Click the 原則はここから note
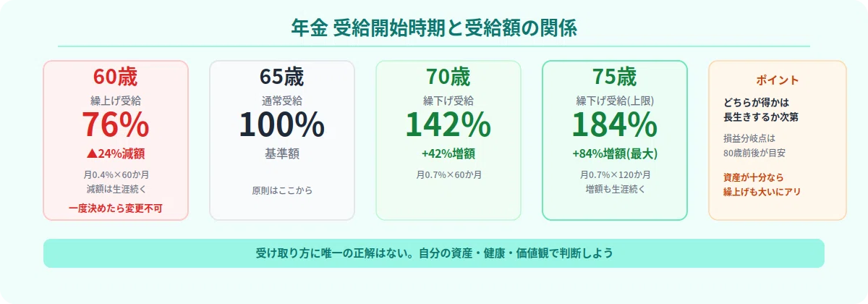 click(x=282, y=191)
